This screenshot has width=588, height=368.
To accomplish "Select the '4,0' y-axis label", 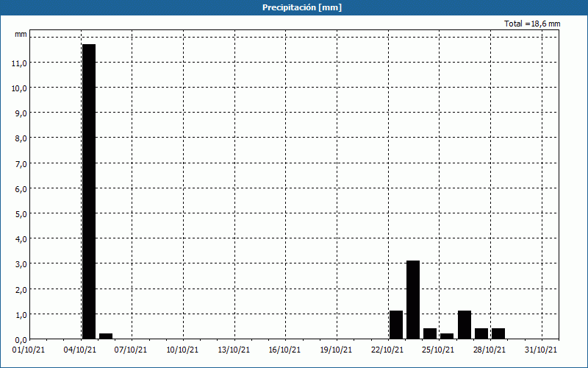I will click(x=21, y=239).
